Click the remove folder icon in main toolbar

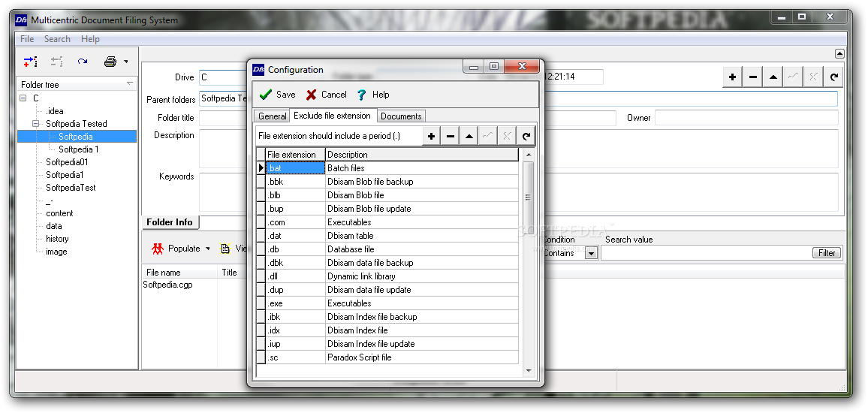(56, 62)
